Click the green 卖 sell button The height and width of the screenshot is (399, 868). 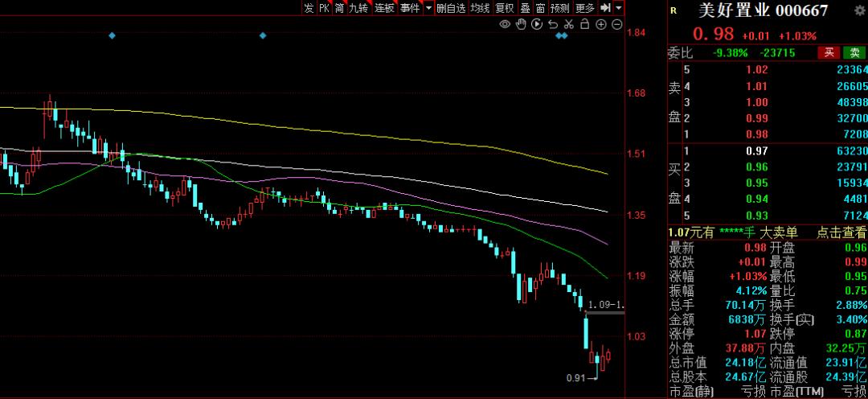854,52
